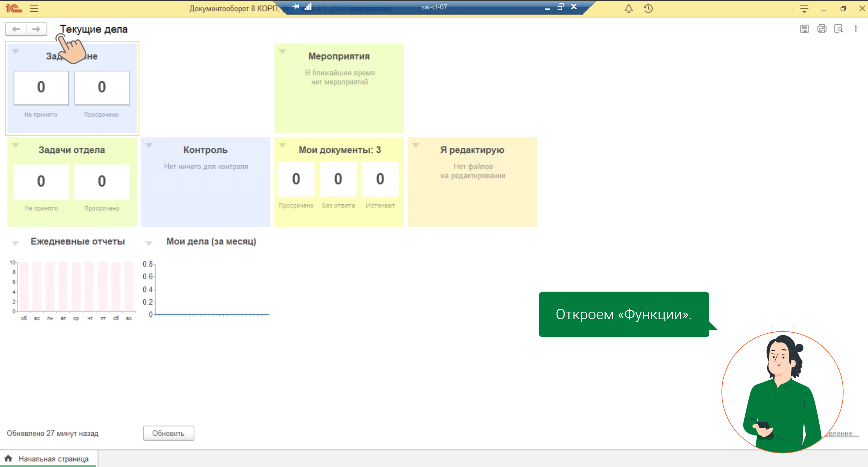Click the notifications bell icon
This screenshot has width=868, height=467.
pos(628,9)
